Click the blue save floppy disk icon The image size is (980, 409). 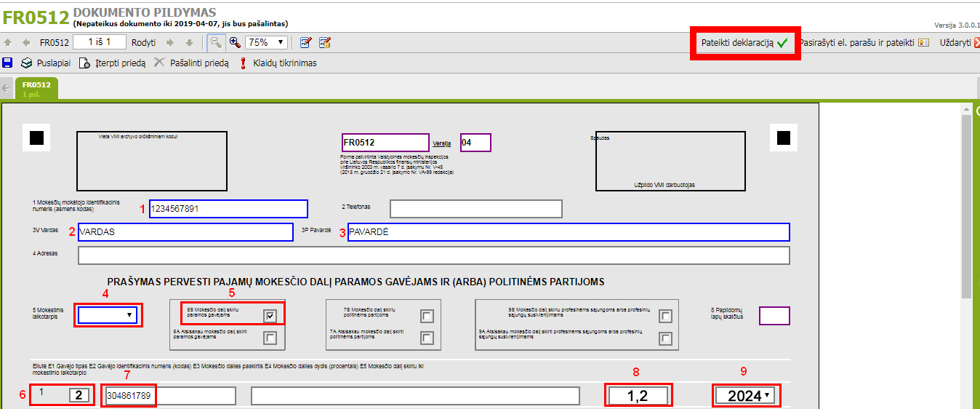[7, 63]
